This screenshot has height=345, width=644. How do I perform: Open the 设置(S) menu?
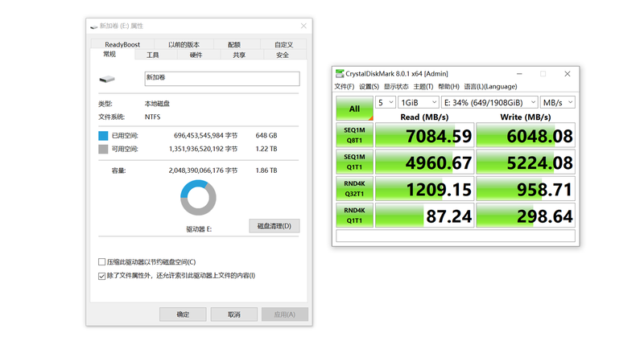(369, 87)
